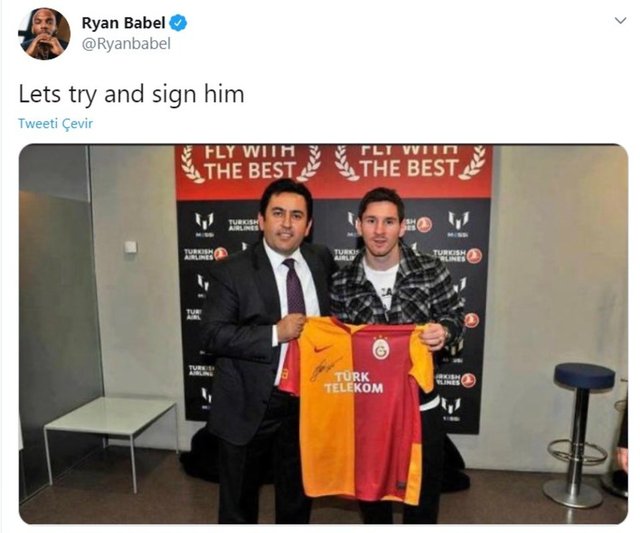Click the left Fly With The Best banner
640x533 pixels.
(x=251, y=164)
